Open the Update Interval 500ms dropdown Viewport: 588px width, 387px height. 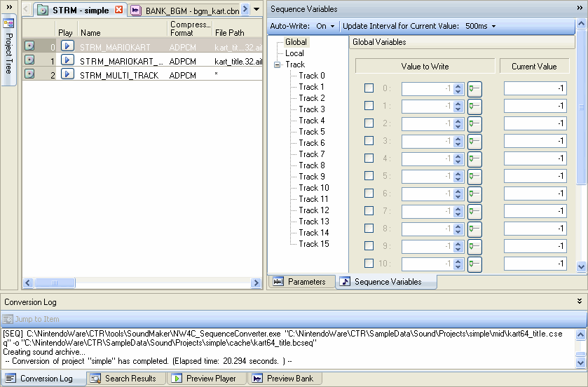480,26
